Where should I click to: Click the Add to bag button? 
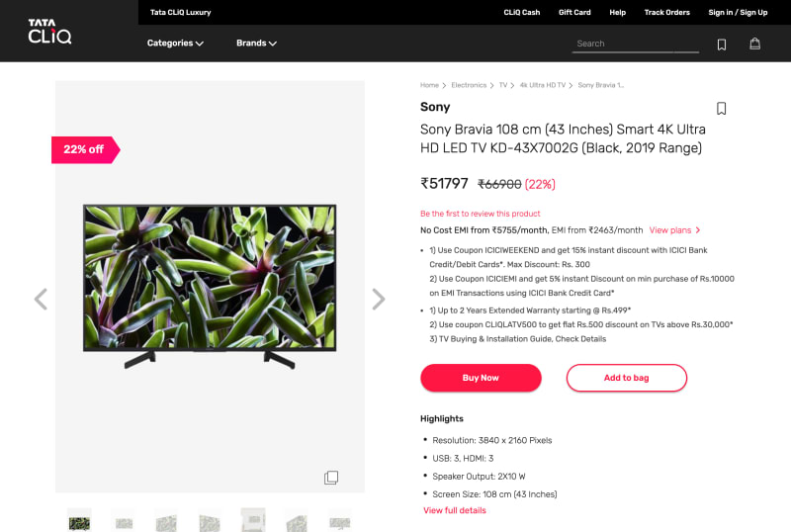tap(627, 378)
